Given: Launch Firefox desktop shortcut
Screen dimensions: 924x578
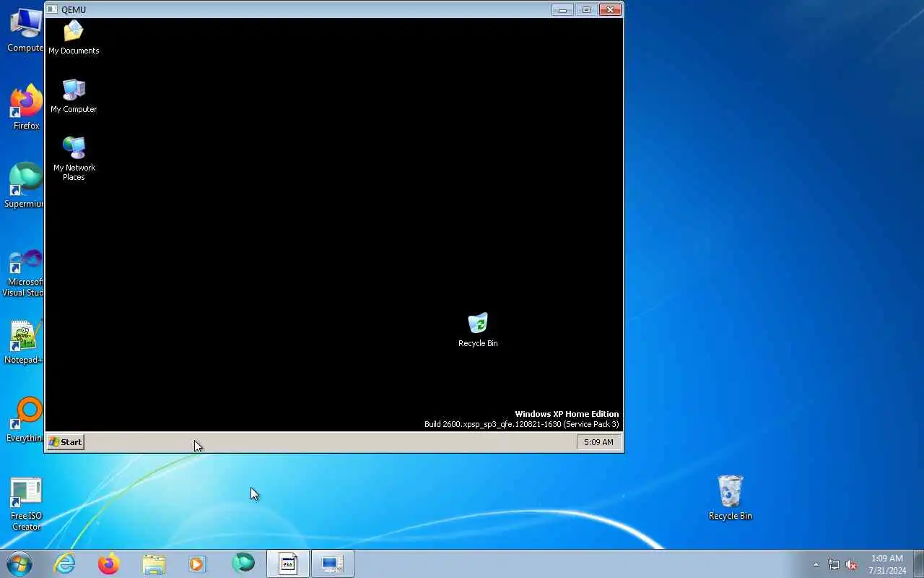Looking at the screenshot, I should point(26,108).
